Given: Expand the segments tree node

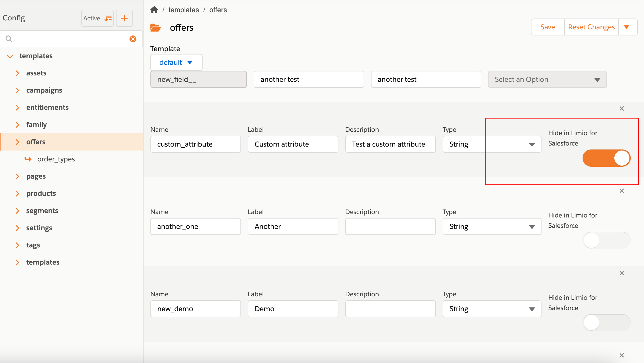Looking at the screenshot, I should (x=17, y=211).
